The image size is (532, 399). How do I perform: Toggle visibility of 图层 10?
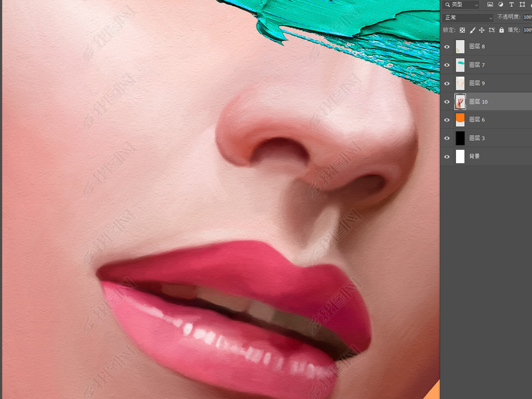tap(447, 102)
